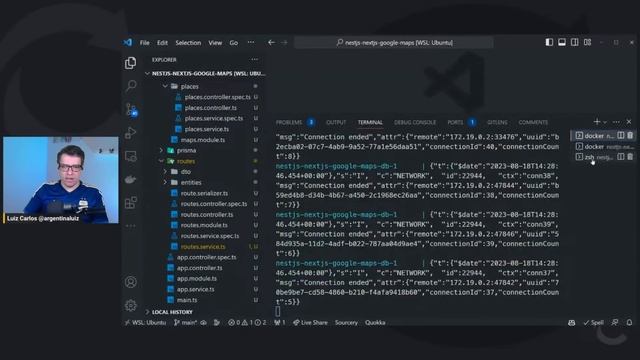Open the Edit menu
The width and height of the screenshot is (640, 360).
click(162, 42)
